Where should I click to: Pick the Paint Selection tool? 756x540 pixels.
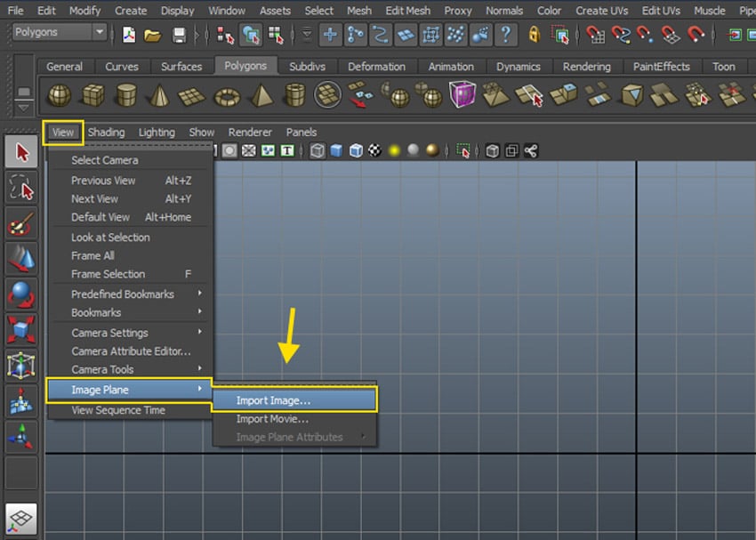point(21,223)
